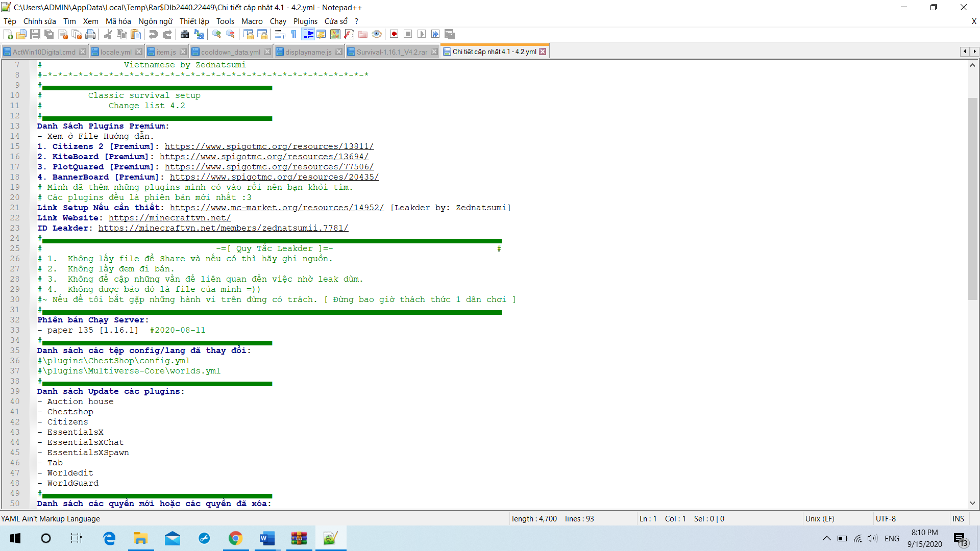
Task: Open Find dialog with binoculars icon
Action: (185, 34)
